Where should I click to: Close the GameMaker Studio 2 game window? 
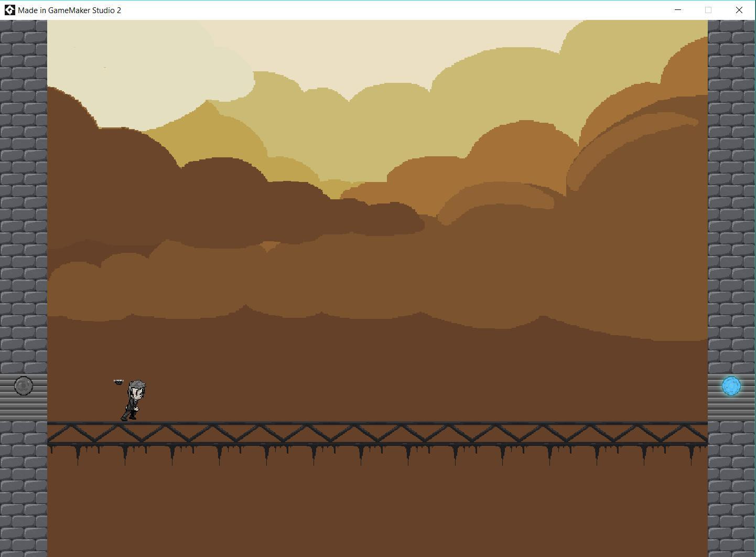tap(739, 10)
